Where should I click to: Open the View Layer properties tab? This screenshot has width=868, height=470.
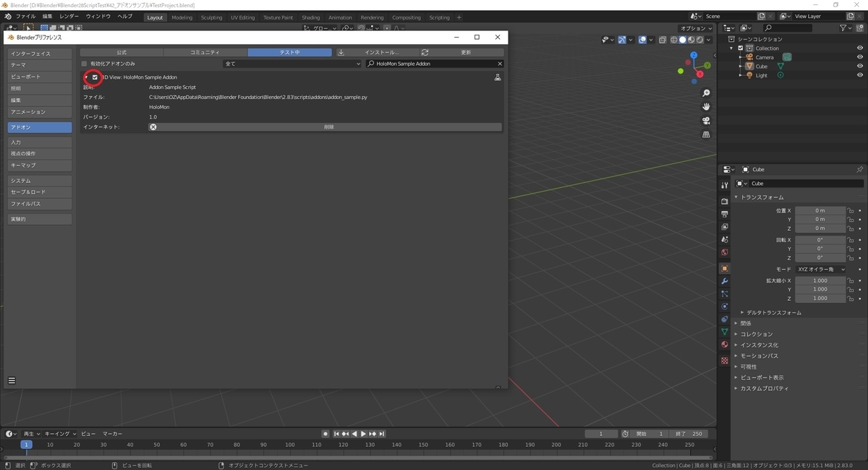coord(724,226)
